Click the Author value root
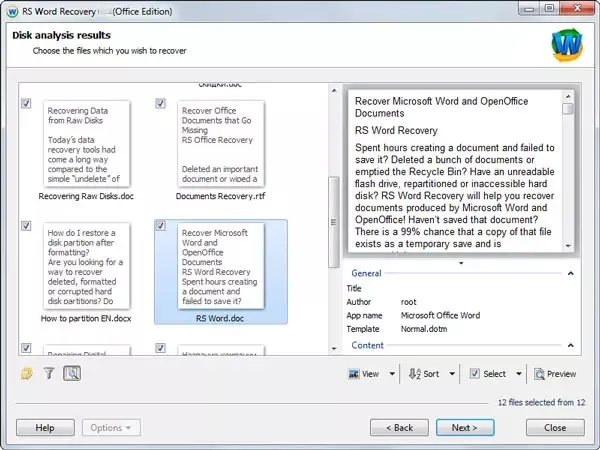600x450 pixels. (x=409, y=302)
